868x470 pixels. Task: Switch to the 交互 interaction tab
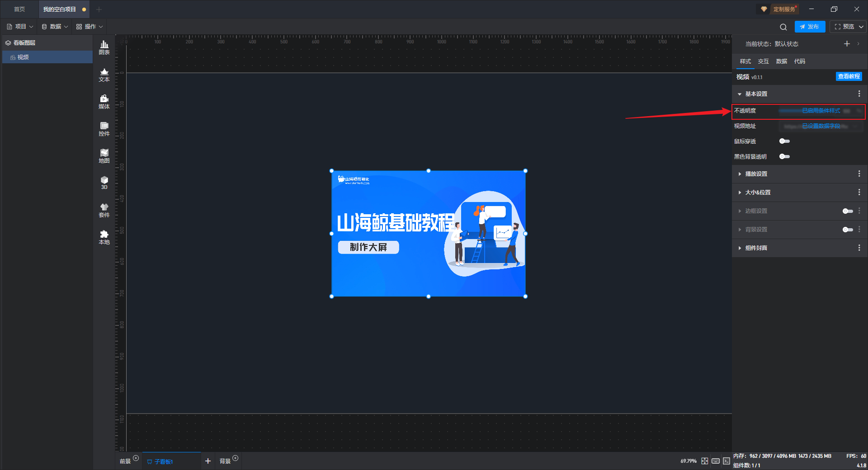coord(763,61)
